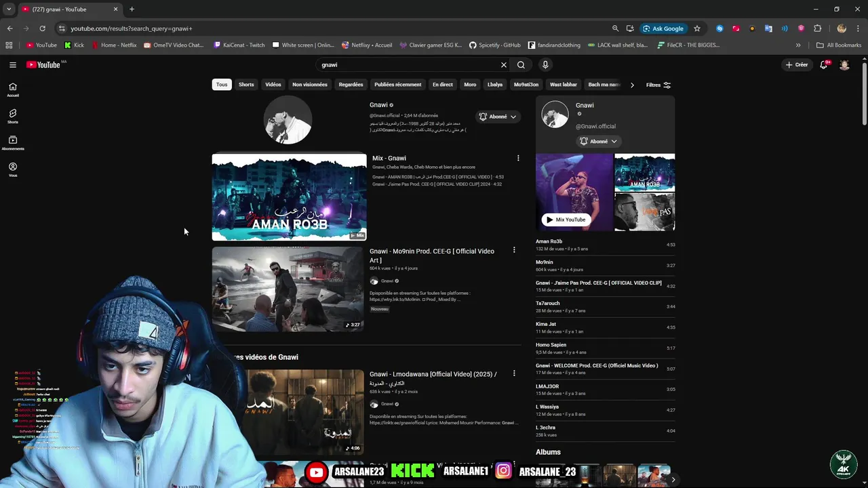Click the Gnawi channel avatar in results
Screen dimensions: 868x488
pyautogui.click(x=288, y=120)
